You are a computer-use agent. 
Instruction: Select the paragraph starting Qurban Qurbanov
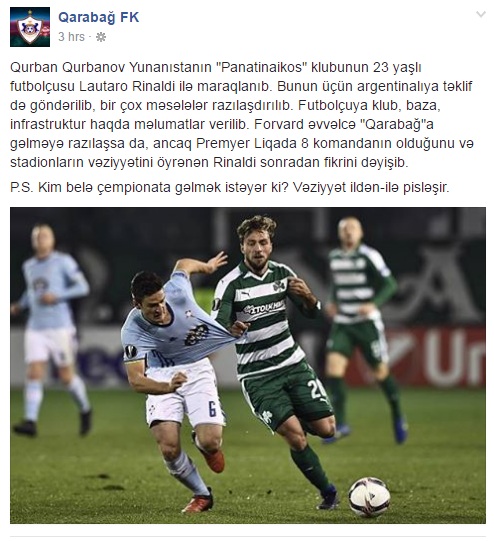coord(241,115)
